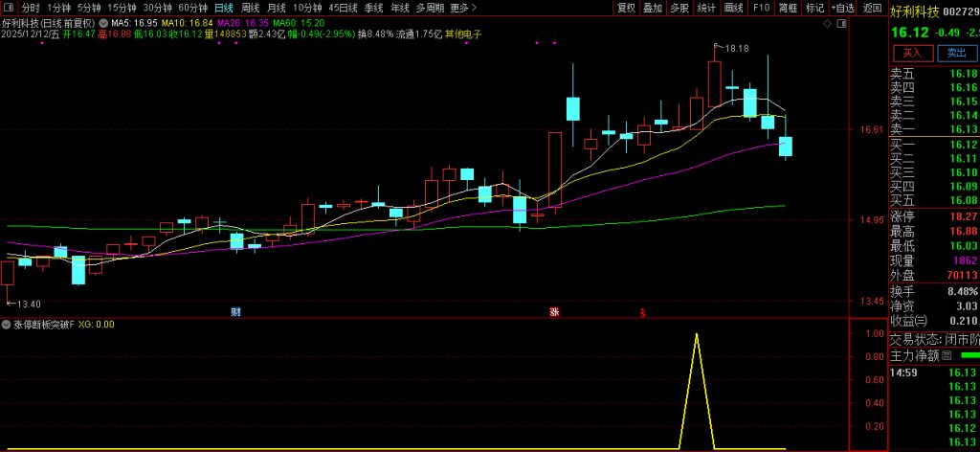Open the F10 company info page
The height and width of the screenshot is (452, 980).
pyautogui.click(x=761, y=8)
